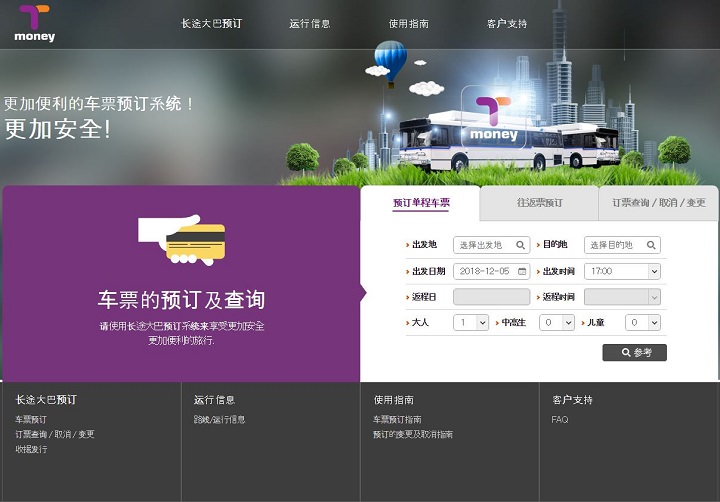Click the 选择目的地 destination input field

(622, 245)
